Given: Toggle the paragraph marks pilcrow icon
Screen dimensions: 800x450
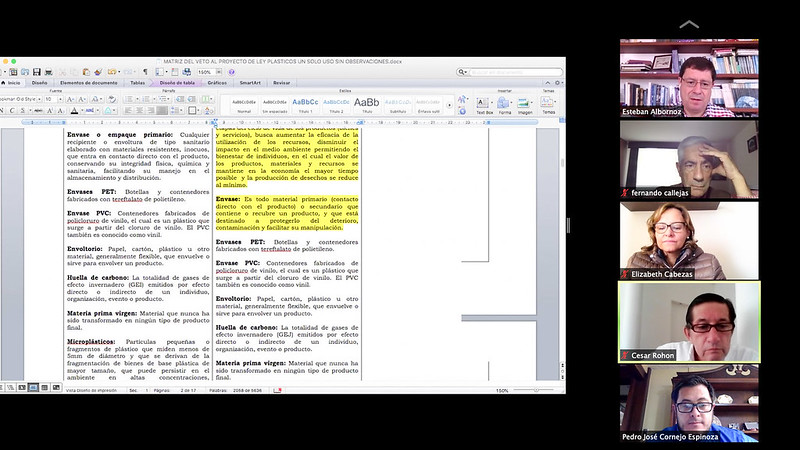Looking at the screenshot, I should [x=145, y=72].
